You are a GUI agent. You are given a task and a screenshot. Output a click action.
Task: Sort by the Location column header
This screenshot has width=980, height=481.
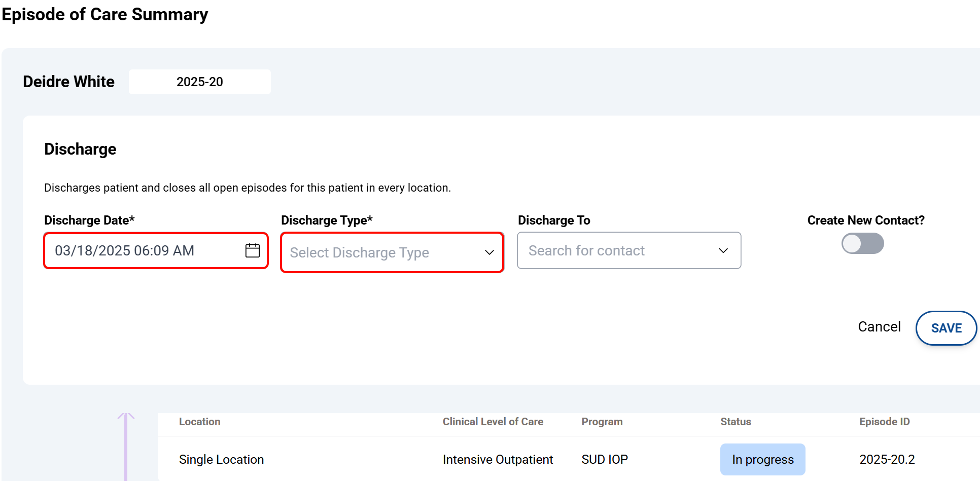pyautogui.click(x=199, y=422)
